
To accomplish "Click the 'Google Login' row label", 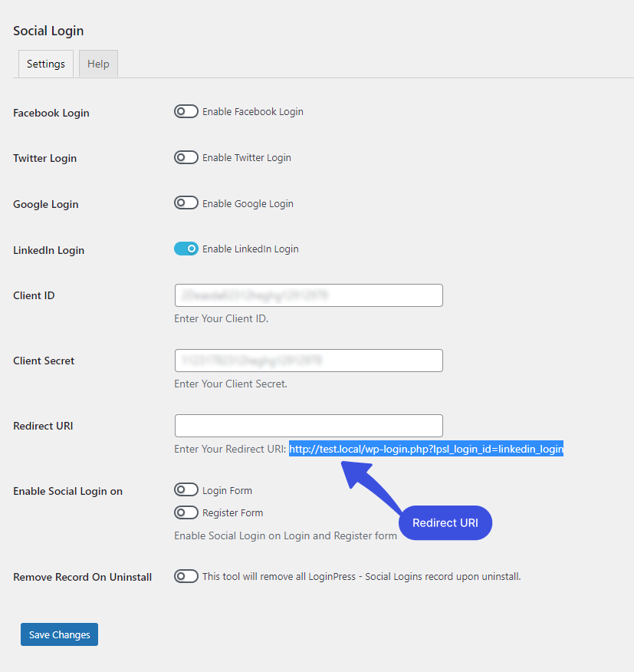I will [46, 204].
